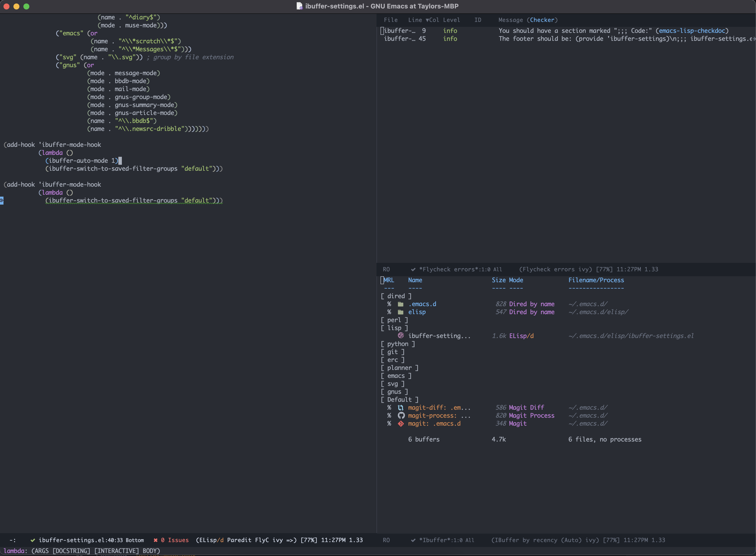
Task: Click the (ibuffer-auto-mode 1) line in editor
Action: [x=82, y=161]
